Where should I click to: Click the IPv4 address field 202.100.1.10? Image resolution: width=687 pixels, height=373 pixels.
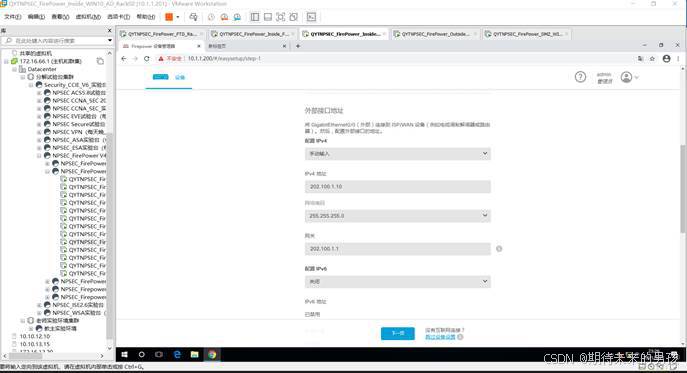click(397, 186)
